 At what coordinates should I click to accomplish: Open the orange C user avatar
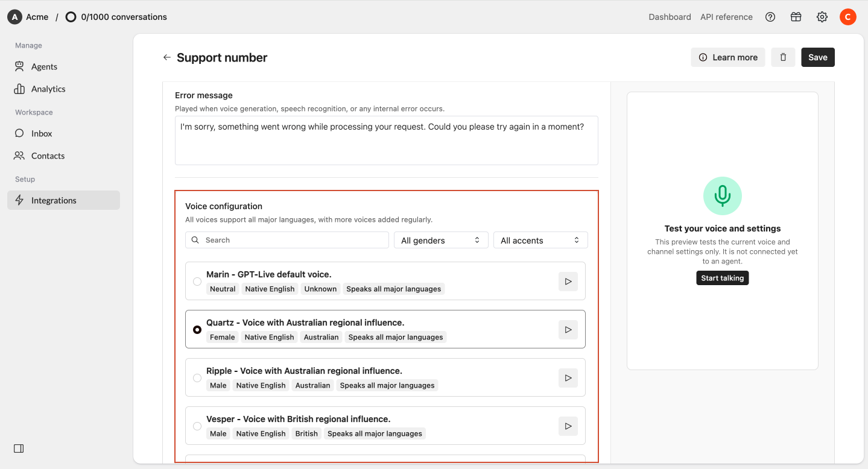848,17
